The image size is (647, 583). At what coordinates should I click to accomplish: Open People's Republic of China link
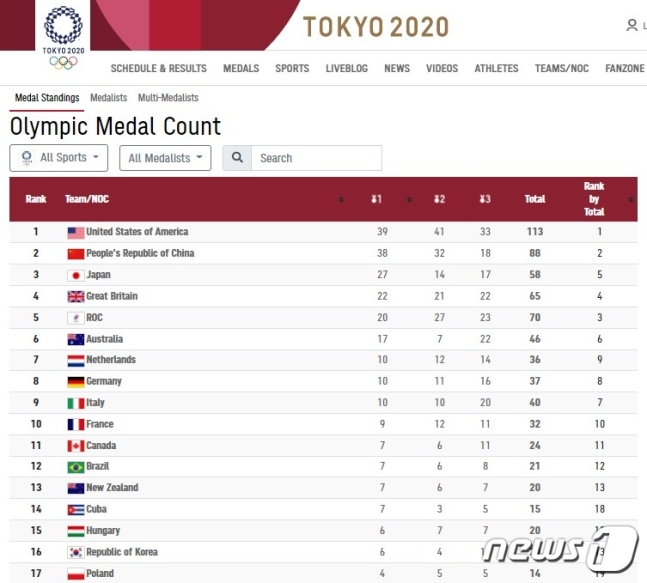[140, 253]
